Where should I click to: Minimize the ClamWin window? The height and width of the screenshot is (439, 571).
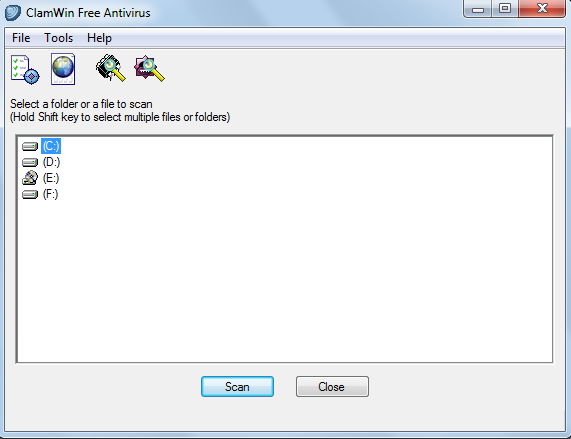pos(478,9)
